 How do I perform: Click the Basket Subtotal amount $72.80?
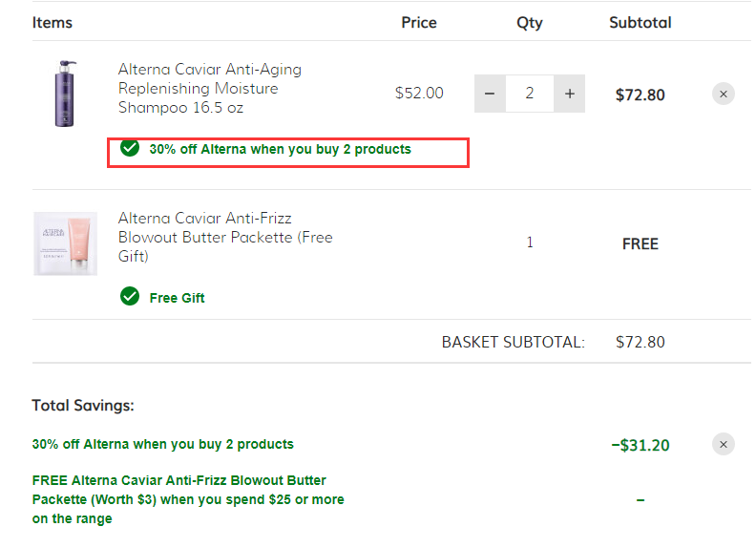(x=640, y=342)
